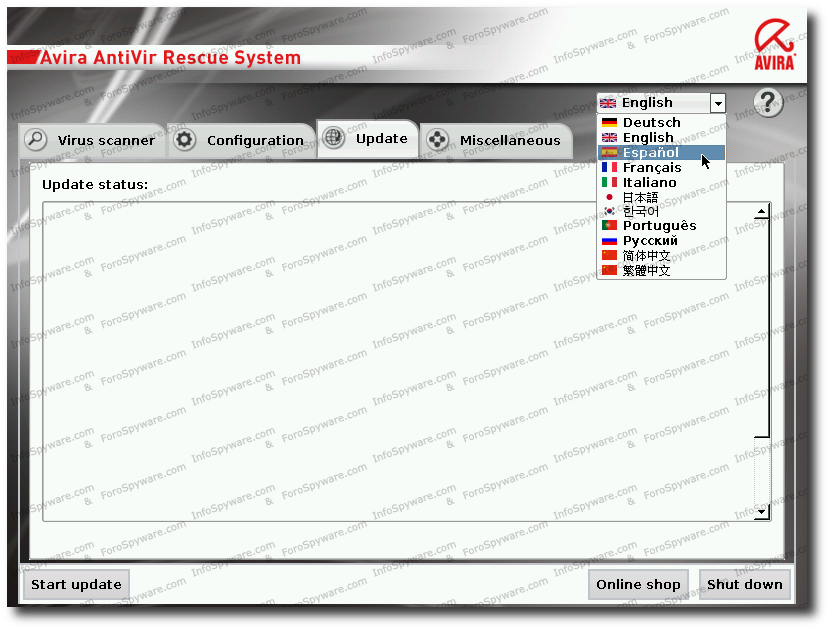This screenshot has width=830, height=630.
Task: Switch to the Configuration tab
Action: (241, 140)
